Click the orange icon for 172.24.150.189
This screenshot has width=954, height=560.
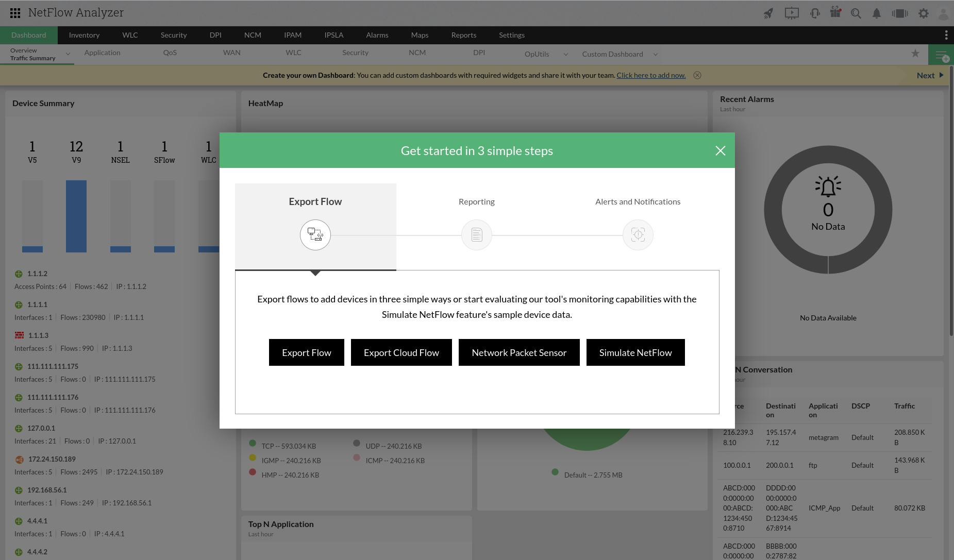coord(20,460)
